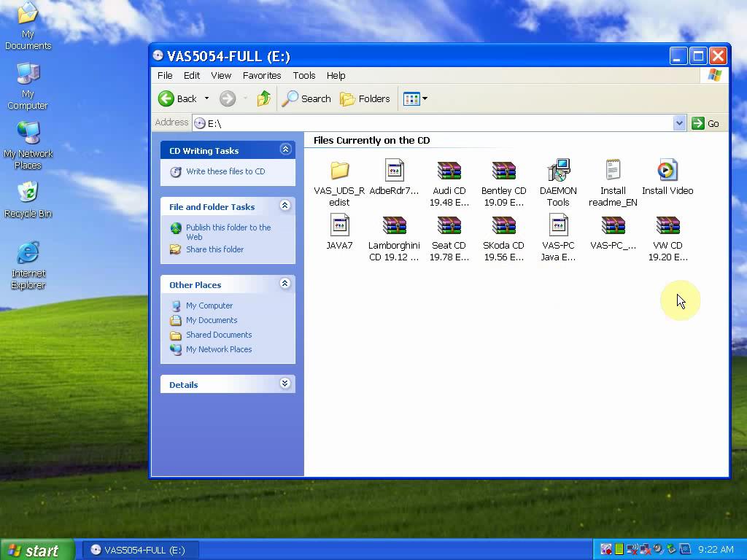Open the Favorites menu
The height and width of the screenshot is (560, 747).
click(x=262, y=75)
